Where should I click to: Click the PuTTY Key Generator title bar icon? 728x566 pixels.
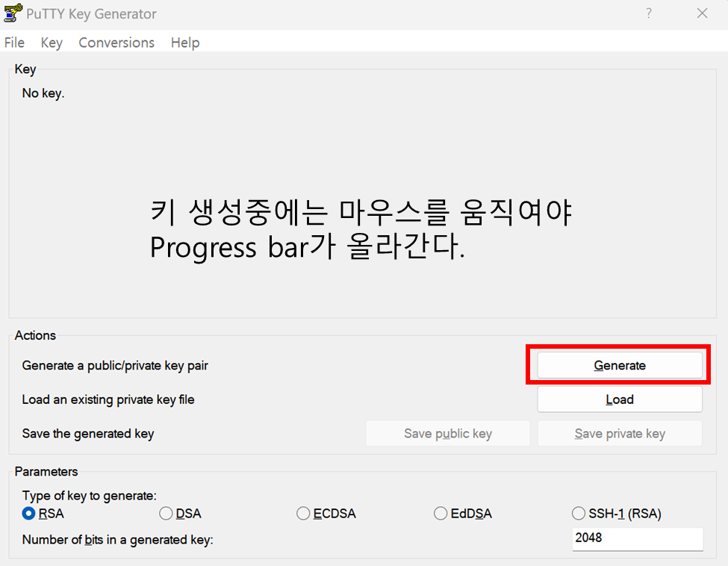coord(13,13)
